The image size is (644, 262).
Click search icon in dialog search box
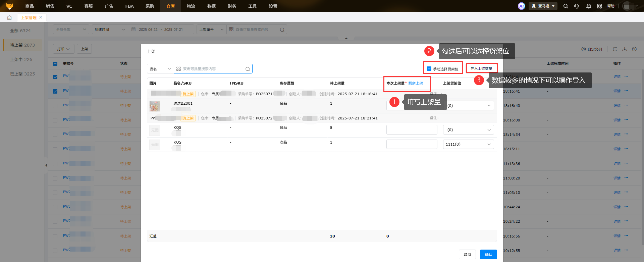click(x=248, y=69)
